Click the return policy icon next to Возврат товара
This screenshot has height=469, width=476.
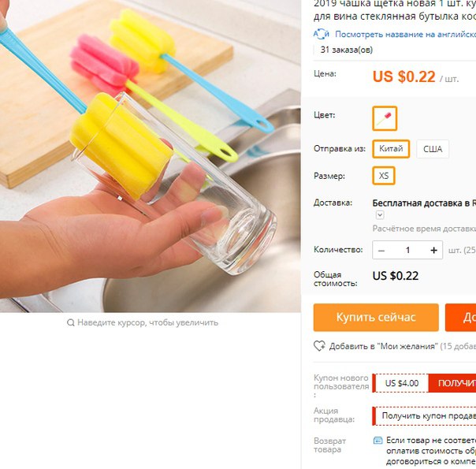pos(377,441)
